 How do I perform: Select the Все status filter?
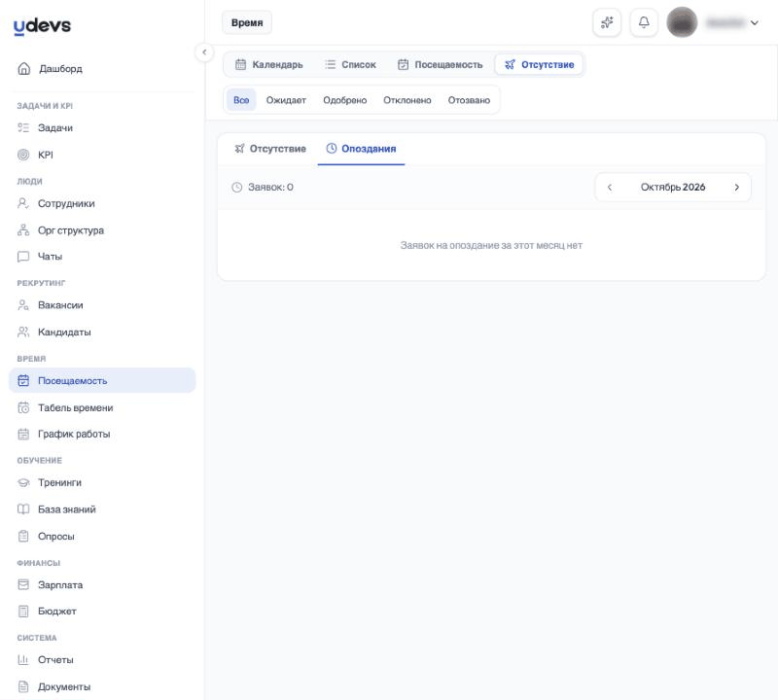241,100
